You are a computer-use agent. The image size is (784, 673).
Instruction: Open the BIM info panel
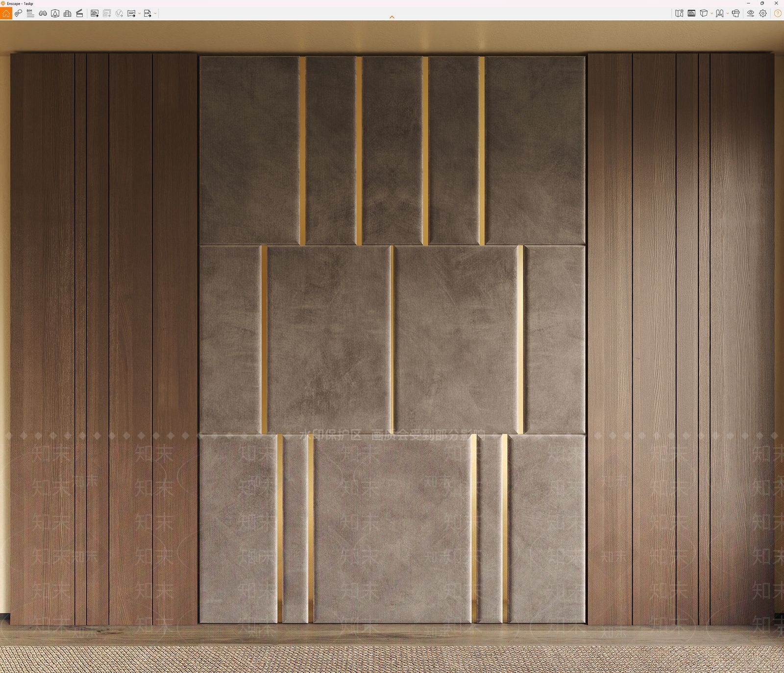point(30,14)
